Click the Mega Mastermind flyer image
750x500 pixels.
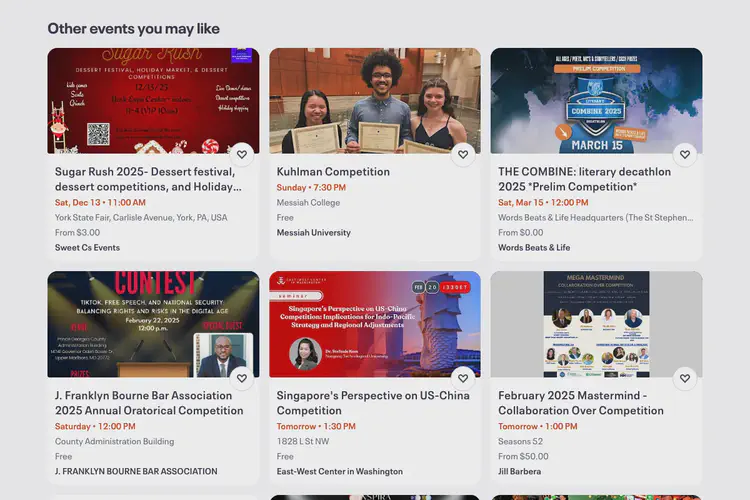[x=596, y=324]
